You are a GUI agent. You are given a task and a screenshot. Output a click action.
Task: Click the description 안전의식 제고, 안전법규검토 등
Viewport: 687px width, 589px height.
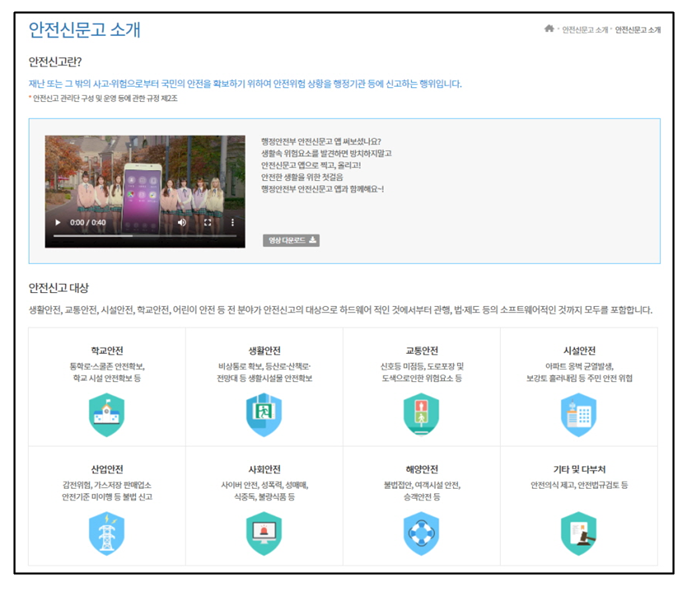click(579, 485)
